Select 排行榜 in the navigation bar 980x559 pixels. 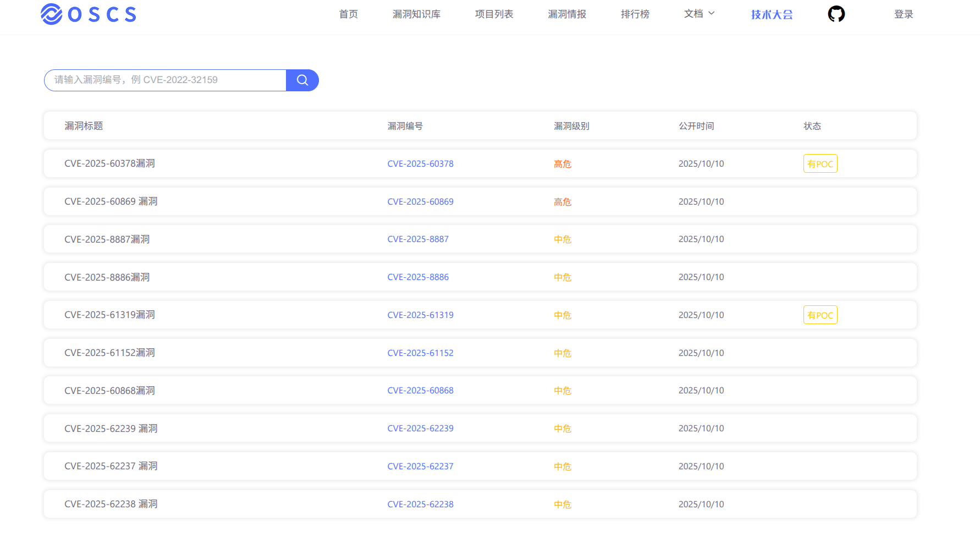(x=635, y=14)
